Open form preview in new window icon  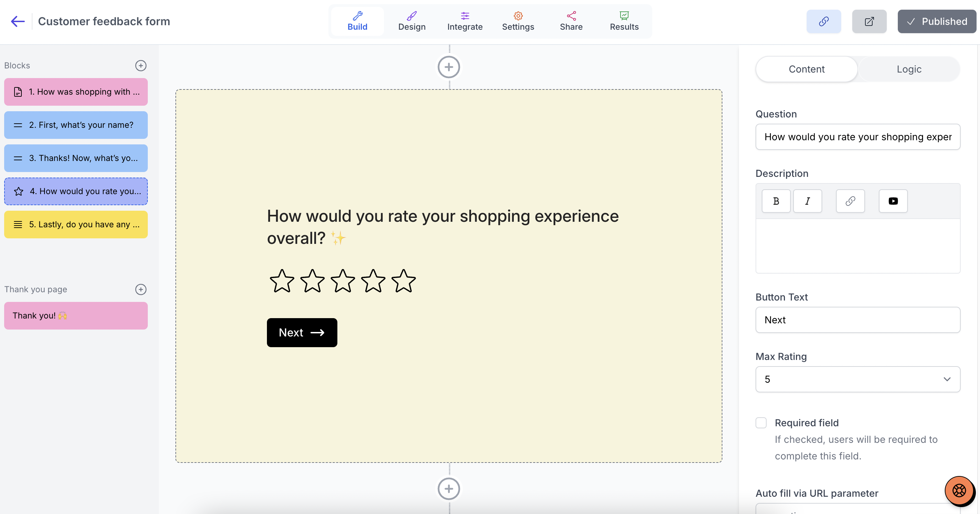(869, 21)
